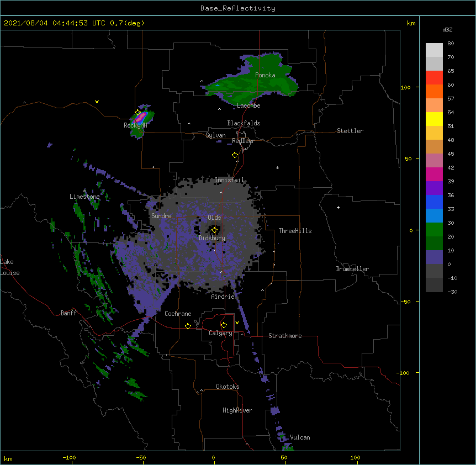The height and width of the screenshot is (465, 476).
Task: Select the yellow diamond marker south of RedDeer
Action: point(235,155)
